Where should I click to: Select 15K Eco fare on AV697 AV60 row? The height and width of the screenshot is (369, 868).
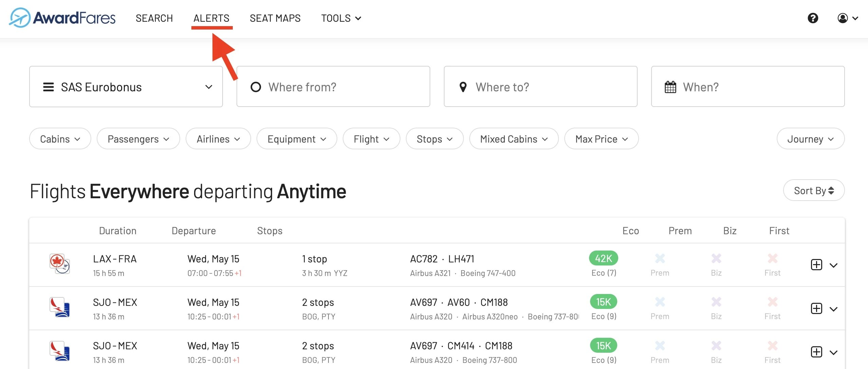point(603,302)
